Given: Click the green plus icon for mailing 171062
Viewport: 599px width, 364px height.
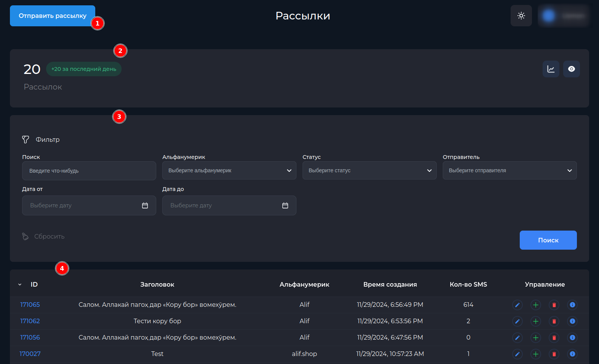Looking at the screenshot, I should pos(535,321).
